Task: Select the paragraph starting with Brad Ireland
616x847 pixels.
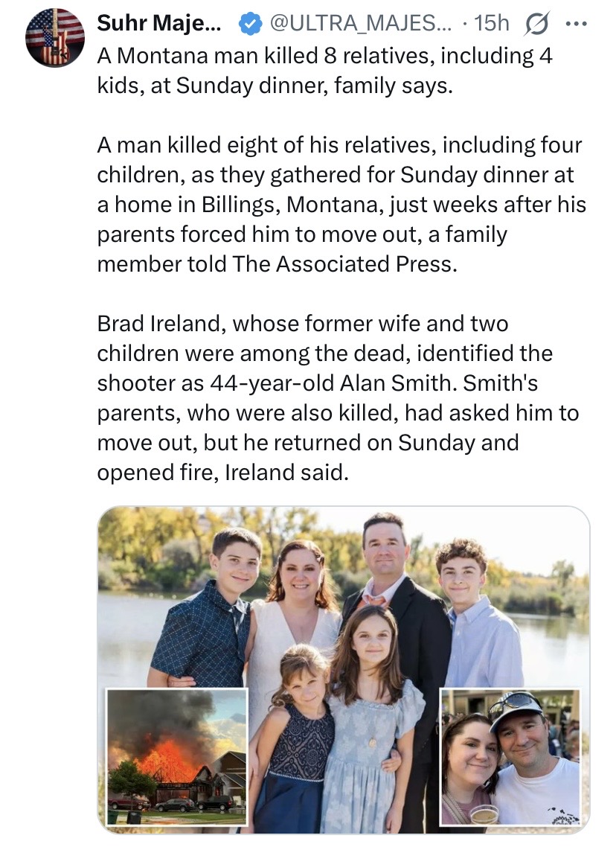Action: [338, 398]
